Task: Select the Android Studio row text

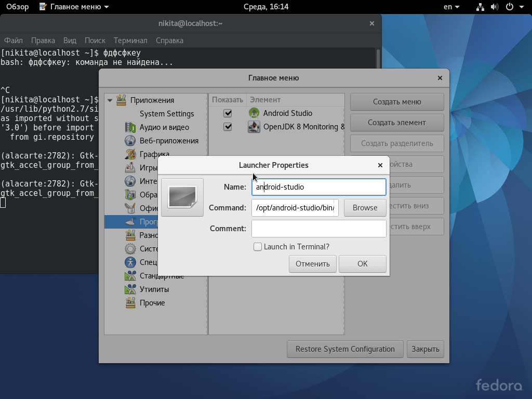Action: (x=288, y=113)
